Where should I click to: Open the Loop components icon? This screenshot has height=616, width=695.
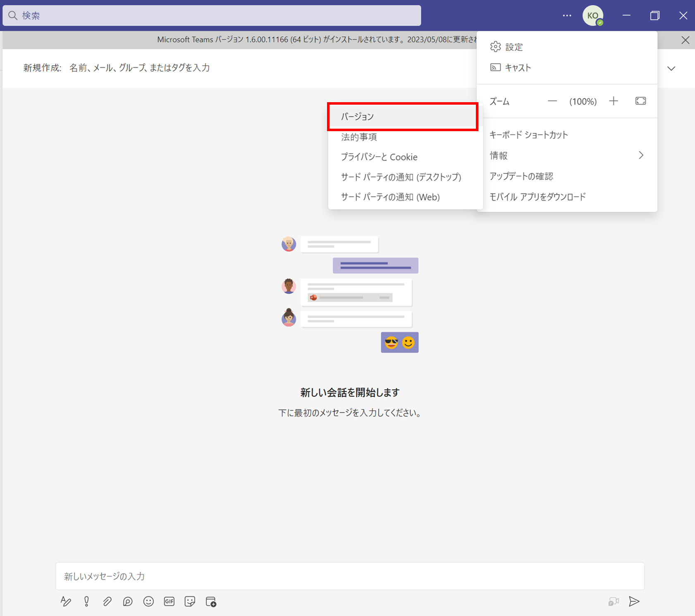click(128, 601)
